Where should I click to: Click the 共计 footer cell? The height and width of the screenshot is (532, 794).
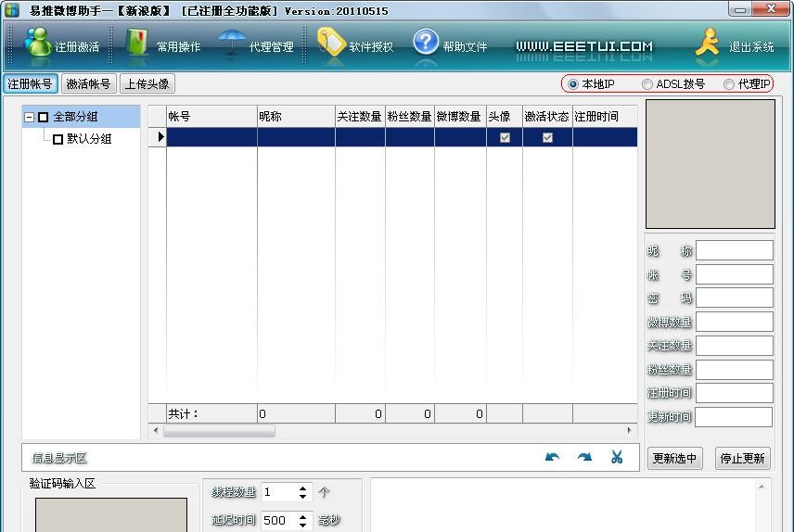[211, 413]
